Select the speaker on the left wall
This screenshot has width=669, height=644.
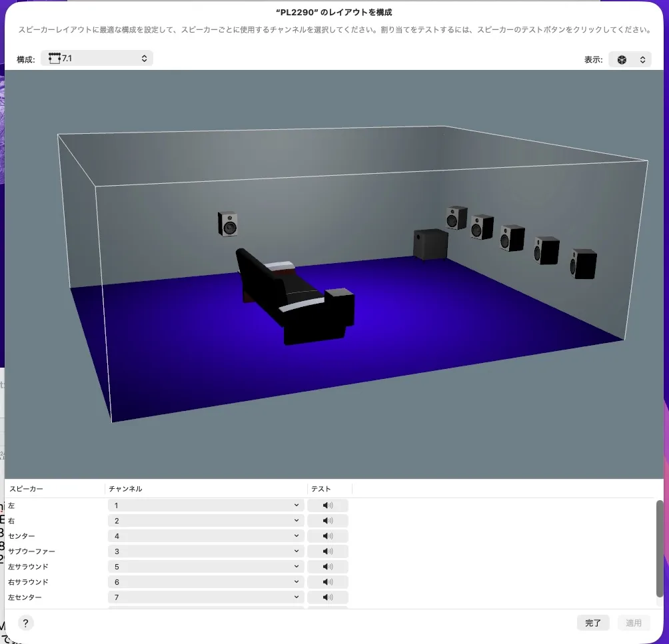point(228,224)
